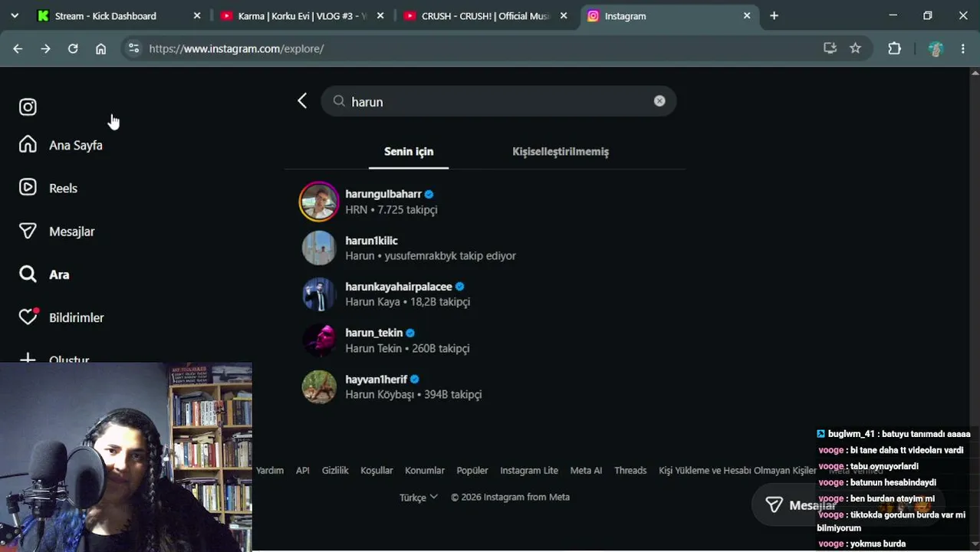Open the Popüler footer link

[472, 470]
